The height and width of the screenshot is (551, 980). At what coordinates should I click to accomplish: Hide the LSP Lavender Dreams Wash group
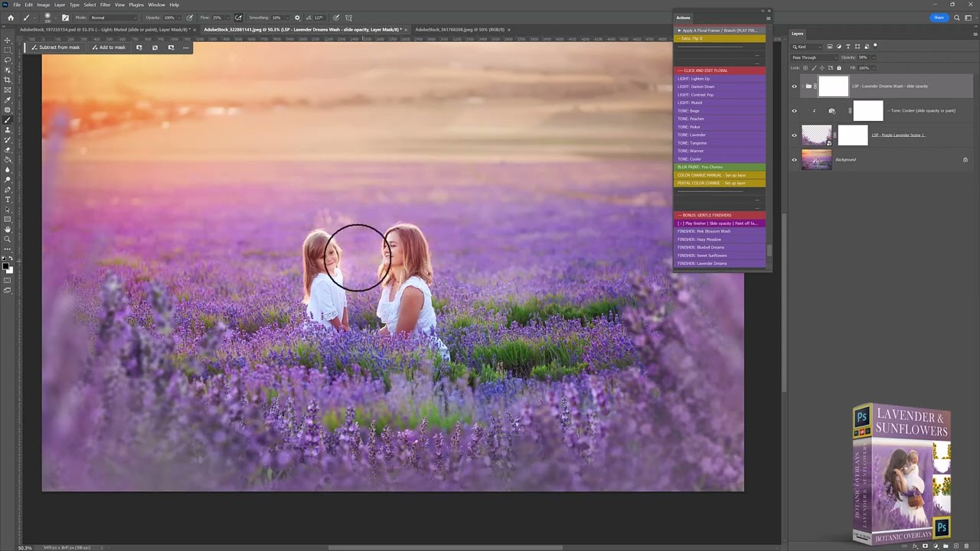tap(794, 86)
